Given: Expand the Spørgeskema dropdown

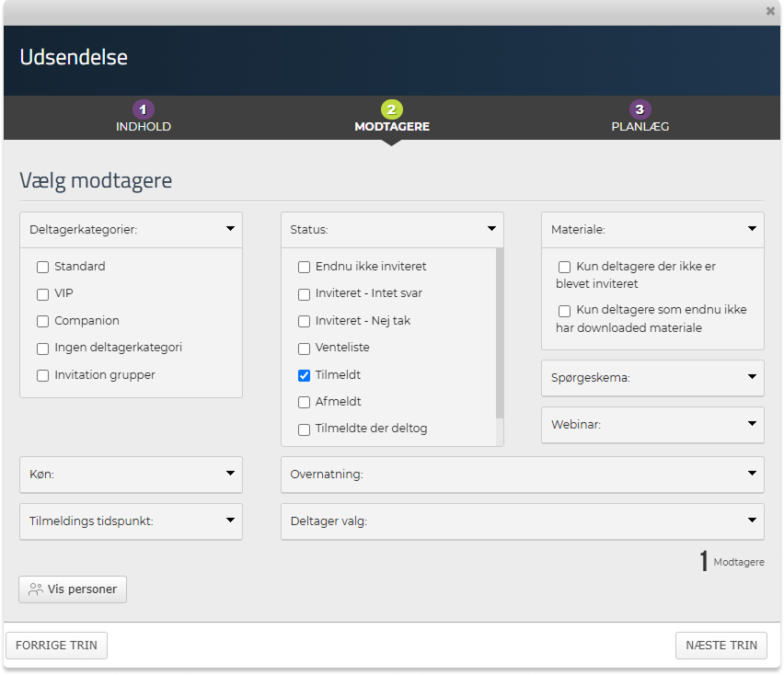Looking at the screenshot, I should pyautogui.click(x=751, y=377).
